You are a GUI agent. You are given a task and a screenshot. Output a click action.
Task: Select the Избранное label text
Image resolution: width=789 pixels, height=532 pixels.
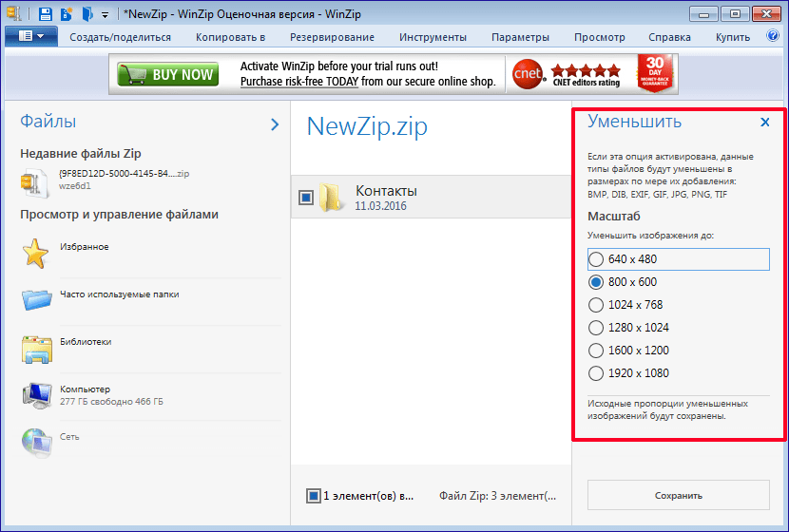point(84,247)
